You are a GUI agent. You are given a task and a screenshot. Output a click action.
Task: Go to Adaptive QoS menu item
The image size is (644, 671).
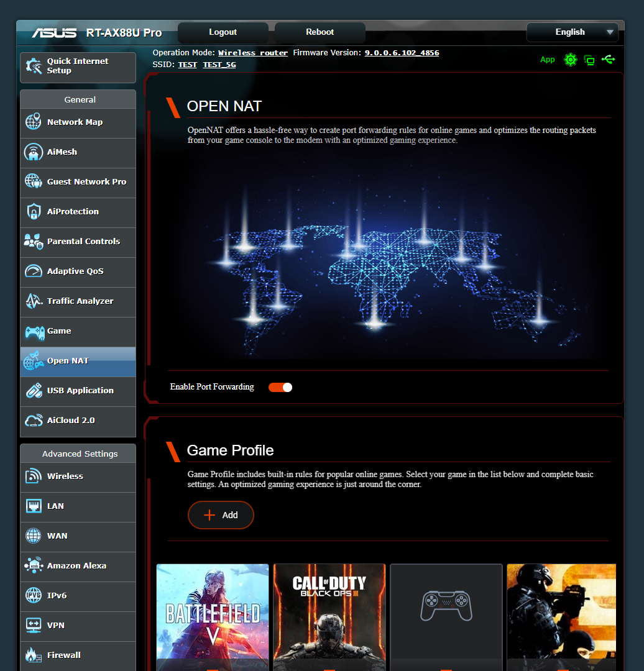coord(78,272)
